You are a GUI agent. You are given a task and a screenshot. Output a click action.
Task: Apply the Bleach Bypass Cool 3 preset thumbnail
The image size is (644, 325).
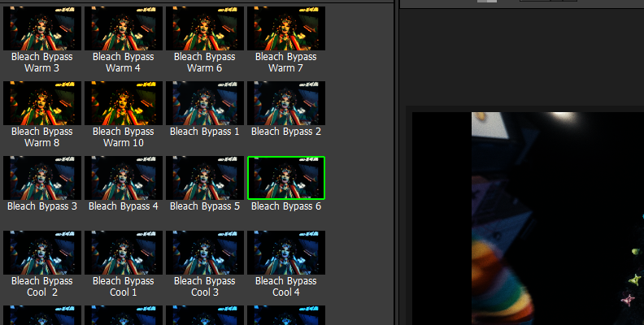click(x=205, y=253)
